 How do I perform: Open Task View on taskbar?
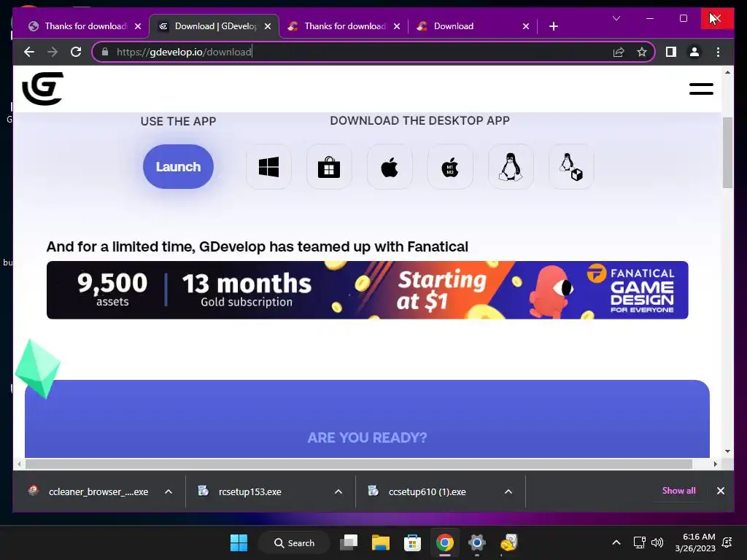[349, 542]
